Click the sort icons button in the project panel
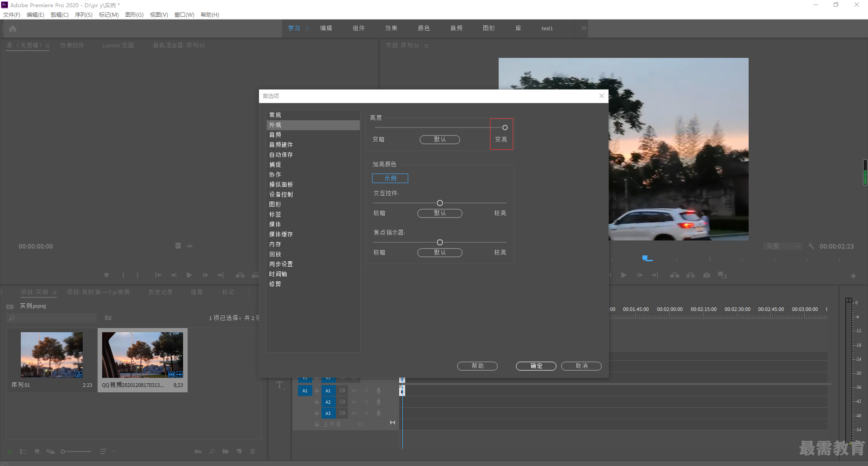This screenshot has height=466, width=868. click(x=103, y=452)
